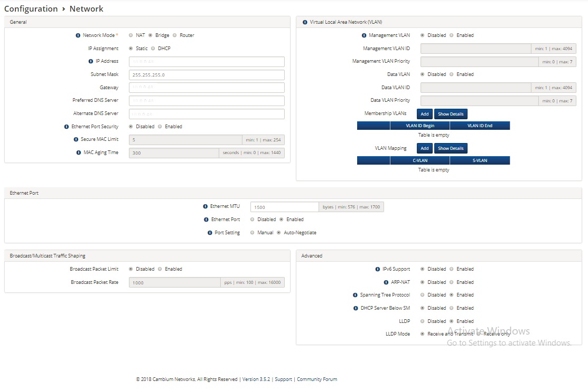
Task: Choose Static IP assignment
Action: coord(131,49)
